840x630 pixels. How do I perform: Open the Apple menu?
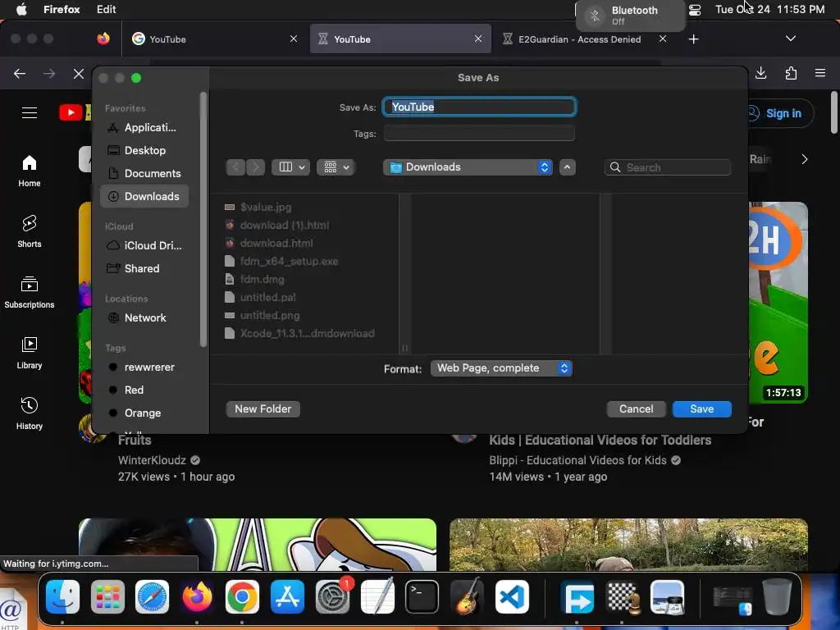click(x=21, y=10)
